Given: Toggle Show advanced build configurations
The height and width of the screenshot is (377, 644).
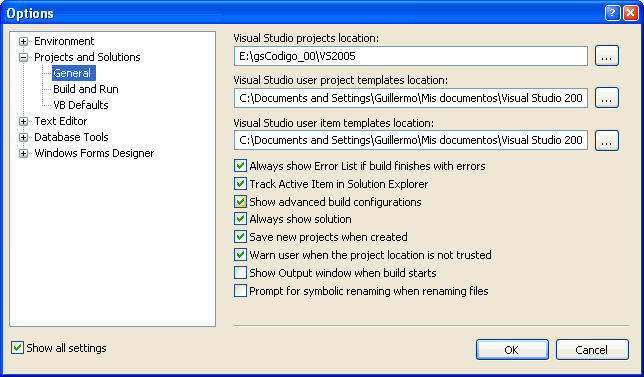Looking at the screenshot, I should click(x=240, y=202).
